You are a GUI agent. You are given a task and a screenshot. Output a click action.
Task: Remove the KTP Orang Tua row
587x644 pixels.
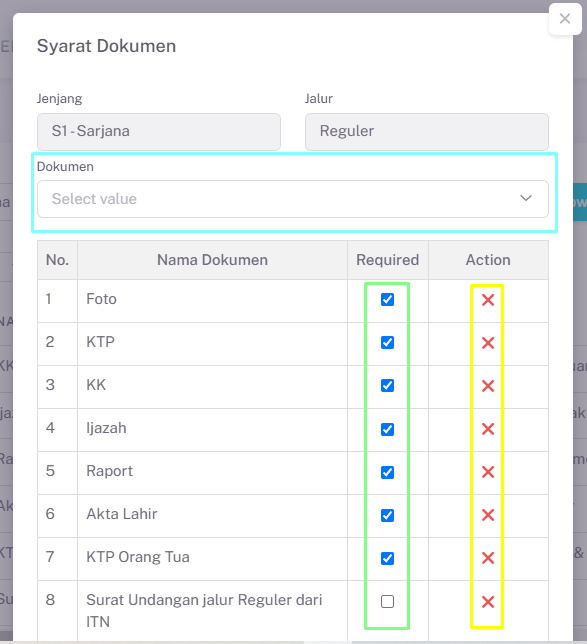pos(488,558)
